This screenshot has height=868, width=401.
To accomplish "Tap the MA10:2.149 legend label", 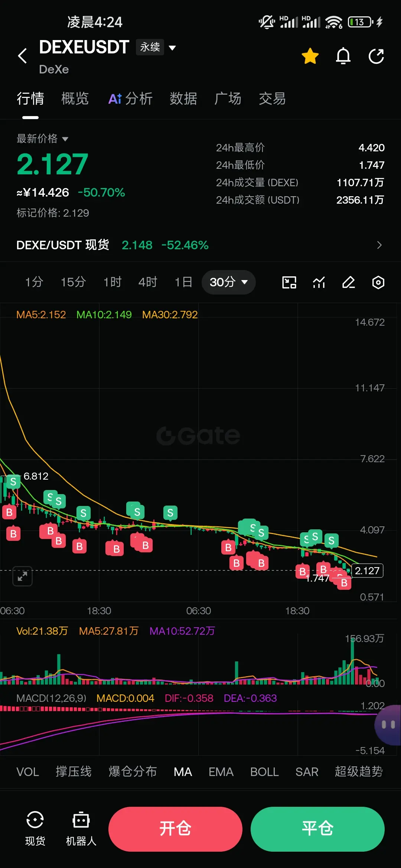I will pos(104,315).
